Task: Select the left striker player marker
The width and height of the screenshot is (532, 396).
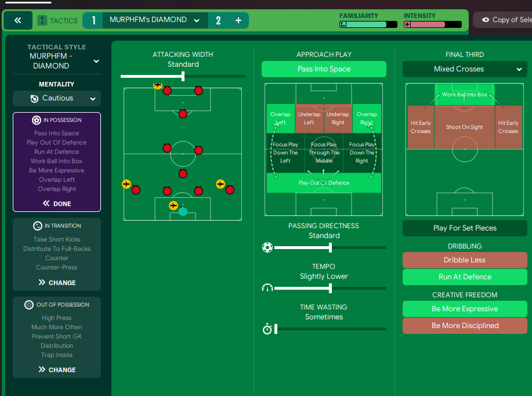Action: (x=167, y=91)
